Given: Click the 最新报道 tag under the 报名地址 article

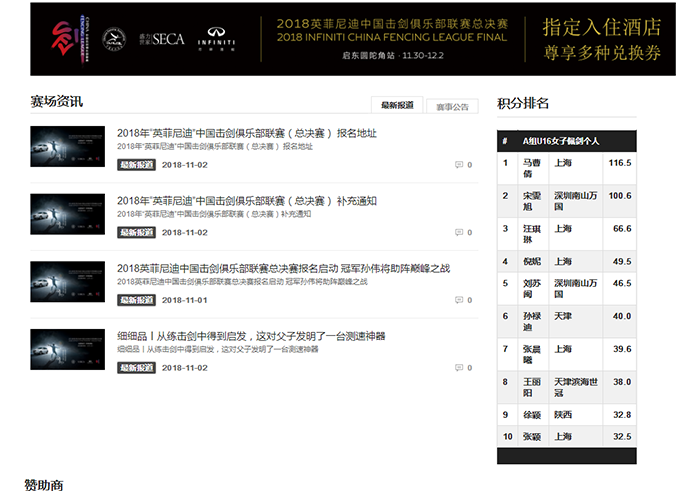Looking at the screenshot, I should pos(136,165).
